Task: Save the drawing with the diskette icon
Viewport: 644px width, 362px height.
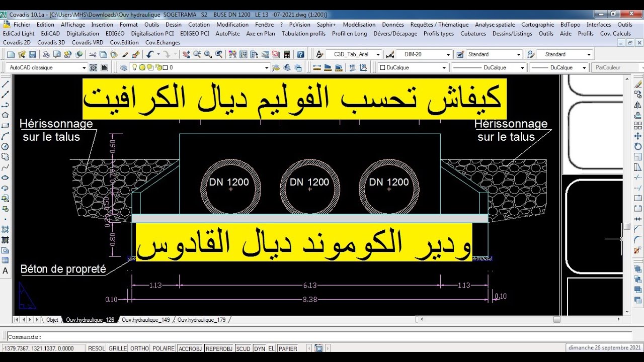Action: coord(33,54)
